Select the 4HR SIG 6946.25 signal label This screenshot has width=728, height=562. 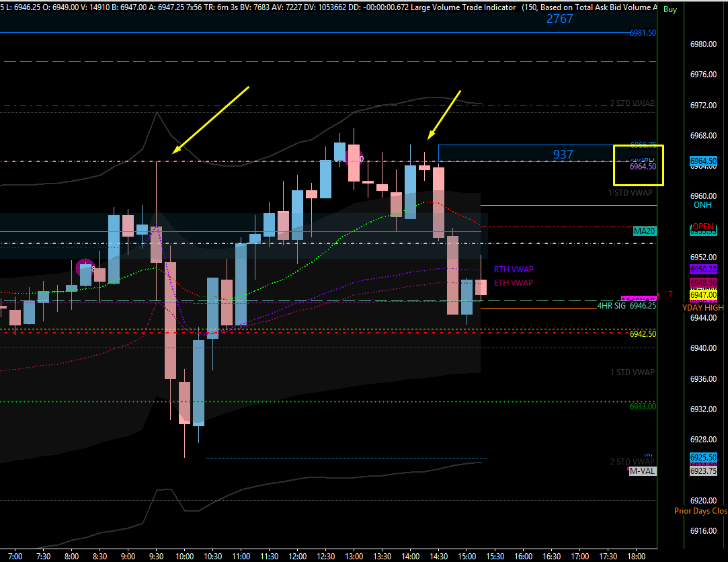point(626,306)
